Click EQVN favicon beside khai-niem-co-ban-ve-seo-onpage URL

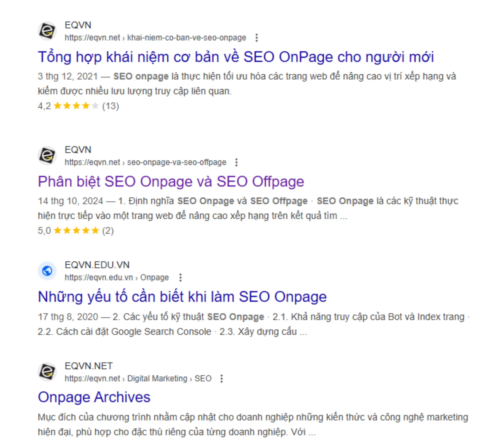[47, 31]
